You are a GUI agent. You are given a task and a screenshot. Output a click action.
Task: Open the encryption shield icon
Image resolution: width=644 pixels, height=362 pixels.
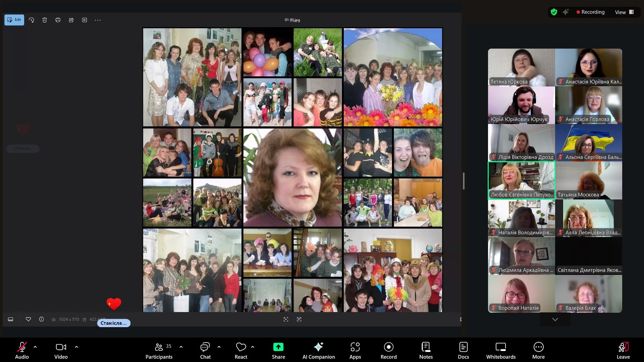click(x=554, y=12)
